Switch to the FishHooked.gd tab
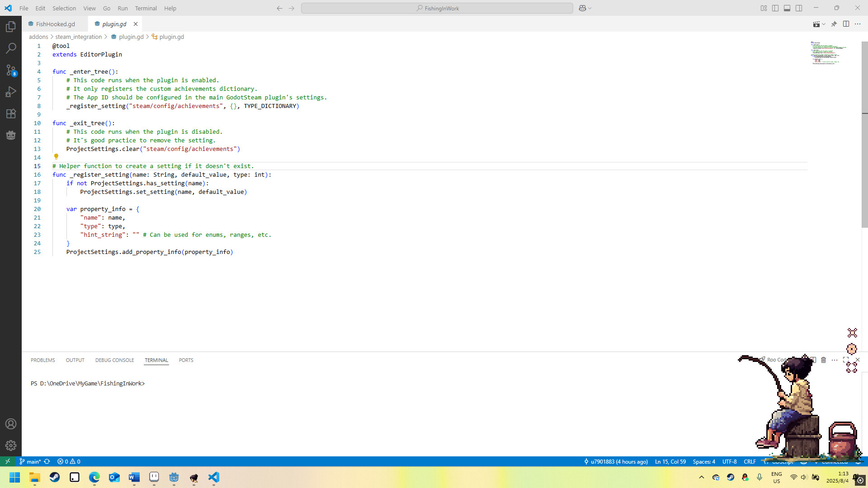 tap(54, 24)
